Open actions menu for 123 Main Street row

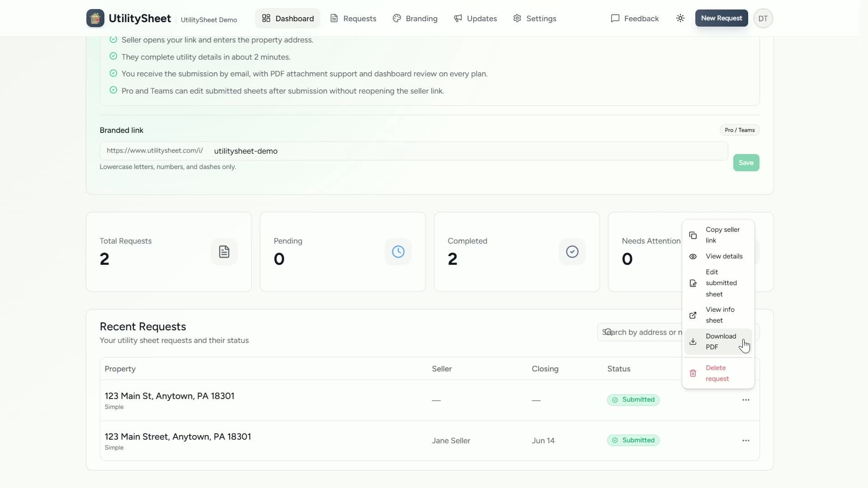pos(745,441)
